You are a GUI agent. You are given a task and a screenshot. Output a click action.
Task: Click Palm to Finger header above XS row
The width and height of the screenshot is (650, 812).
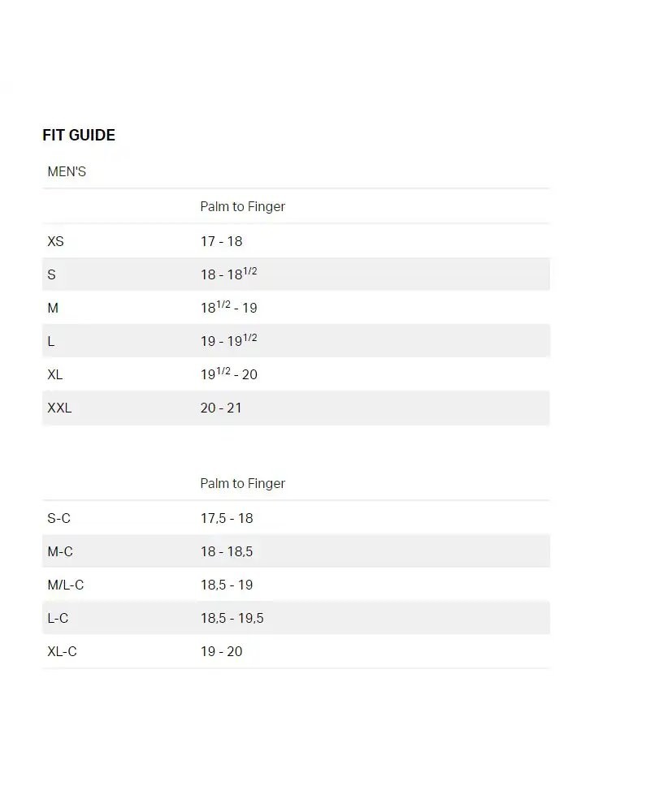pyautogui.click(x=242, y=207)
